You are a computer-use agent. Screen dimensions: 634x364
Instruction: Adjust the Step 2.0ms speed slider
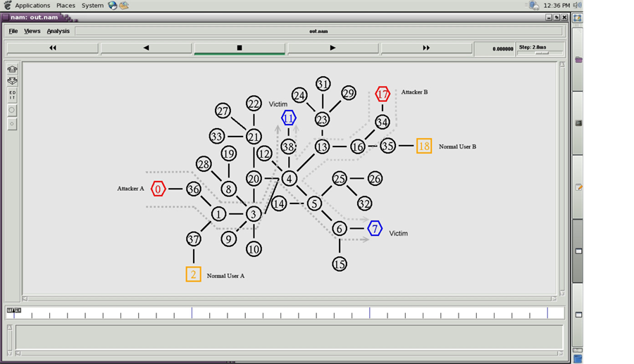point(542,54)
